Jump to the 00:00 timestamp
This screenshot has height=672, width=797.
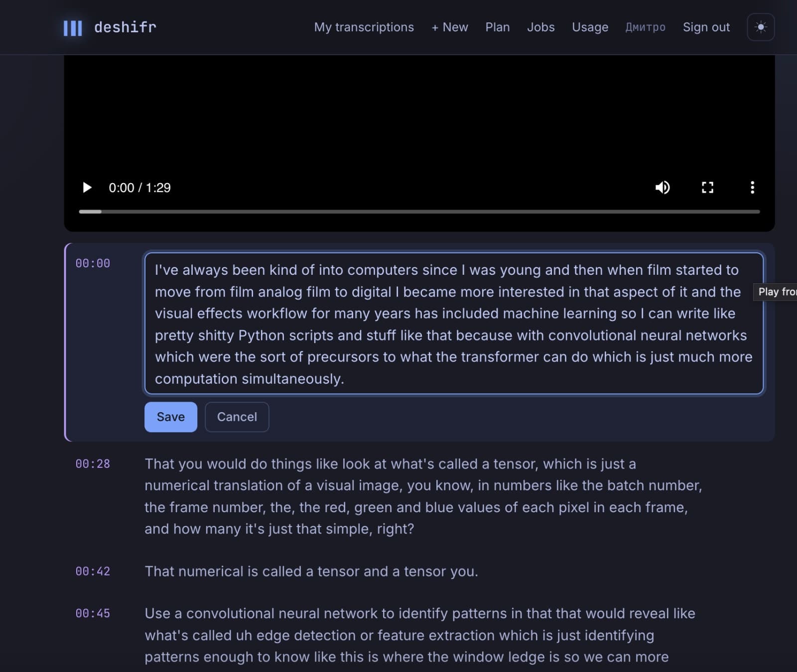93,263
